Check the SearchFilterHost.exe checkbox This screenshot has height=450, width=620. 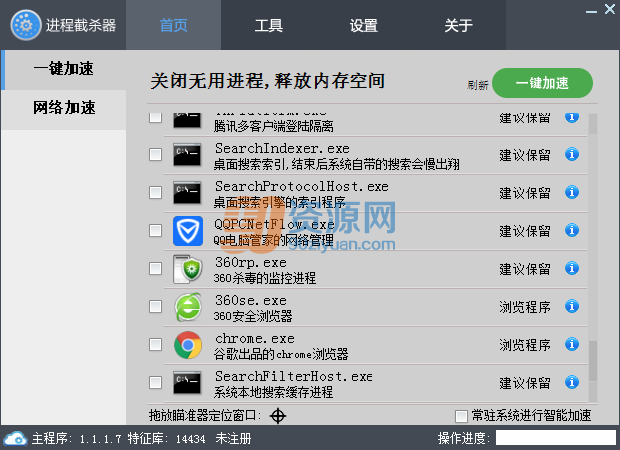coord(155,382)
